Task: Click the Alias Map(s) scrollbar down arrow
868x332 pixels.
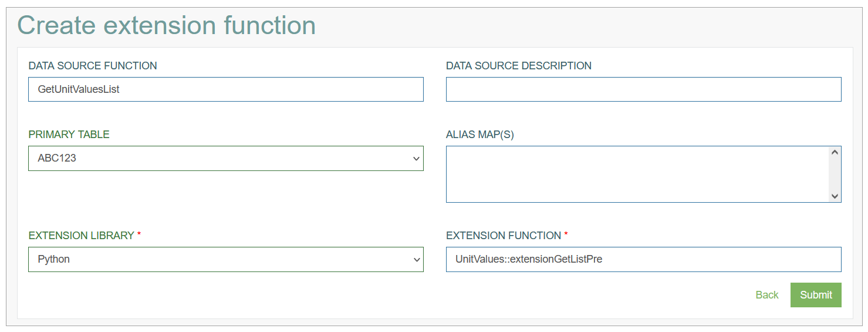Action: coord(835,196)
